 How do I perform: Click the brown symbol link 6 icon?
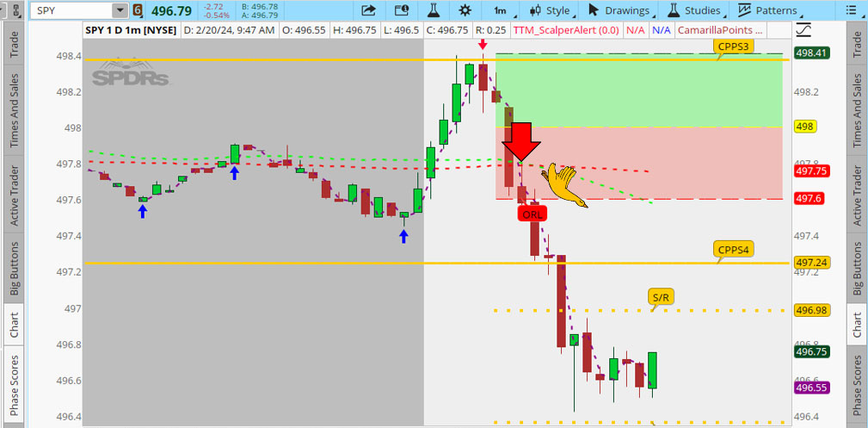point(137,10)
